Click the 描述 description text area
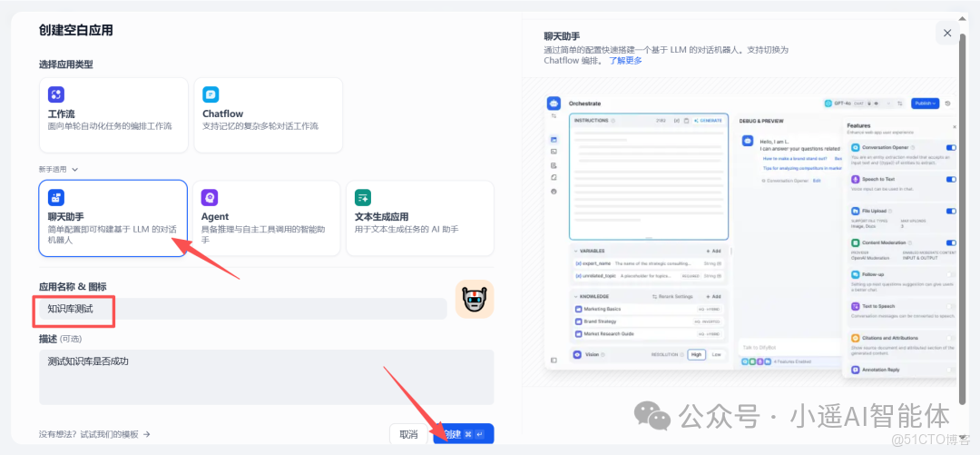Image resolution: width=980 pixels, height=455 pixels. tap(266, 377)
